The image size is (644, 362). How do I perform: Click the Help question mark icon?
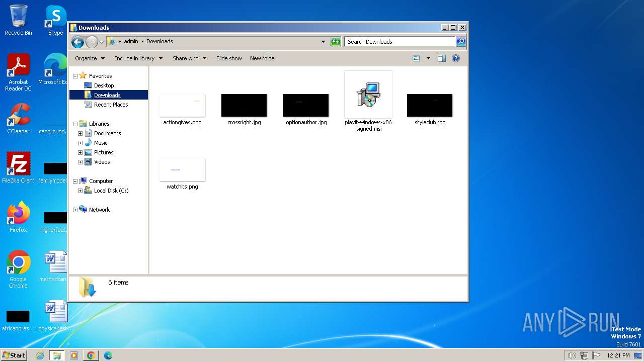pyautogui.click(x=456, y=58)
